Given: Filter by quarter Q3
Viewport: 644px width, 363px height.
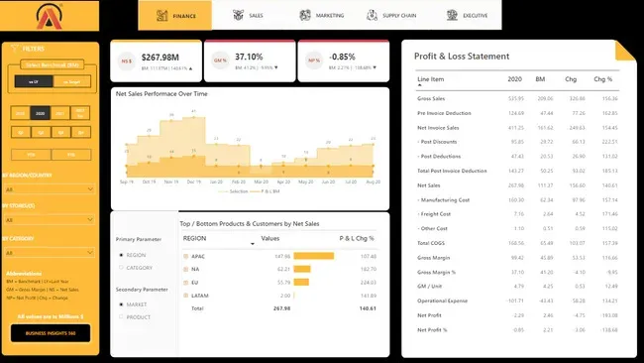Looking at the screenshot, I should coord(60,132).
